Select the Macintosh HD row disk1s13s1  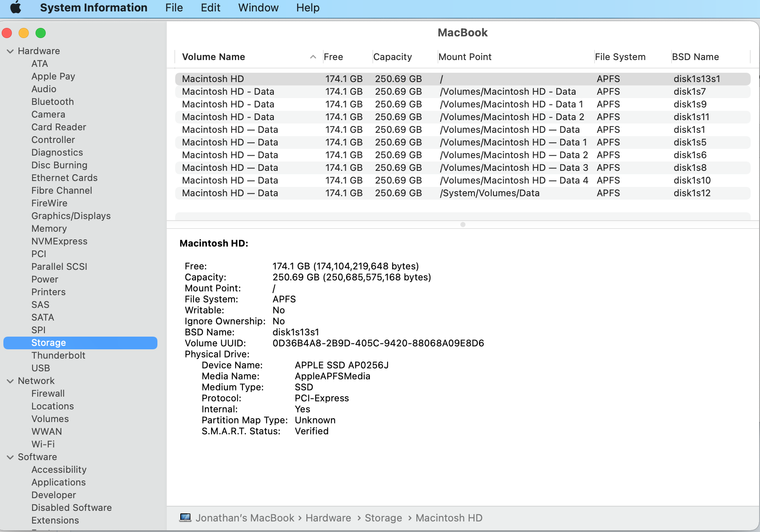463,79
